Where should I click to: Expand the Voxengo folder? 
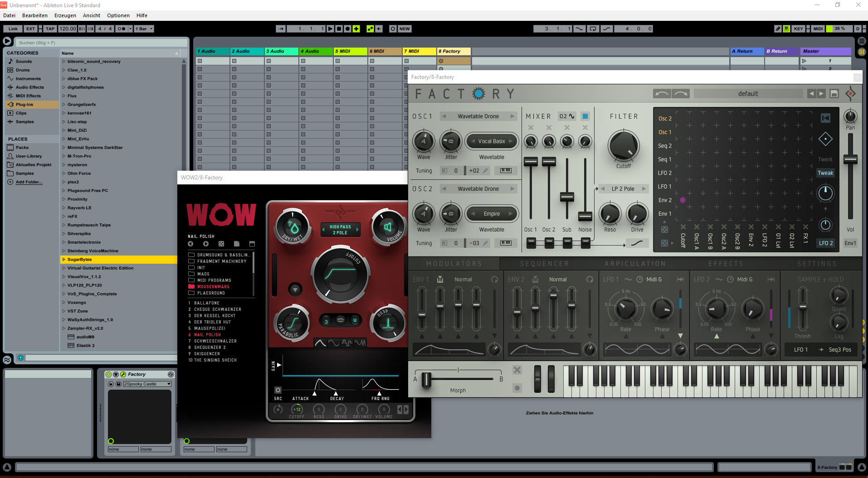64,303
